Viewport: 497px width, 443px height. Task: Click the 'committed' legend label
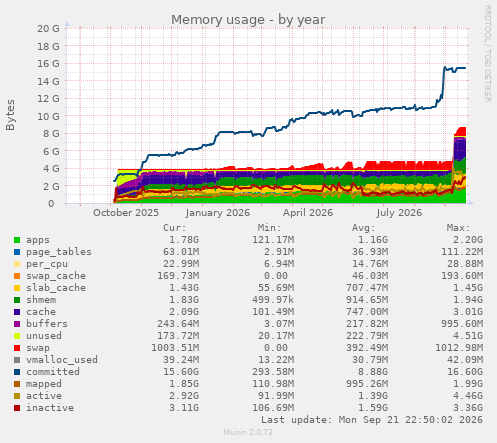click(53, 372)
